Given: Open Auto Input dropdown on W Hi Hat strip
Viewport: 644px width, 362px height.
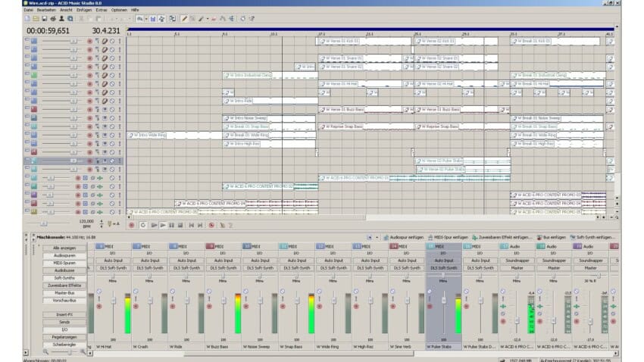Looking at the screenshot, I should click(x=114, y=261).
